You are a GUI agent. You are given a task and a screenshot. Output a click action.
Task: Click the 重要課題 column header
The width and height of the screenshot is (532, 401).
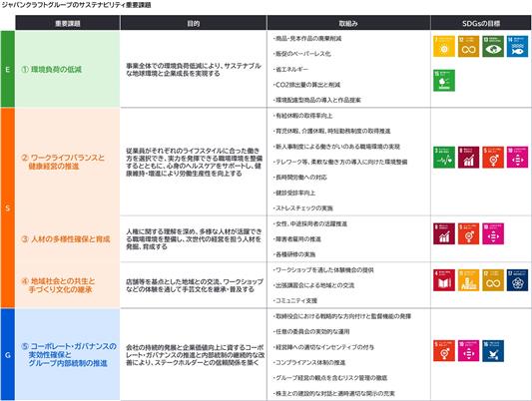click(68, 23)
